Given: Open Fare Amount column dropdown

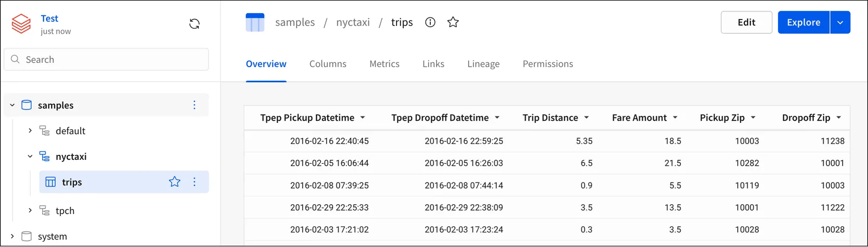Looking at the screenshot, I should tap(675, 118).
